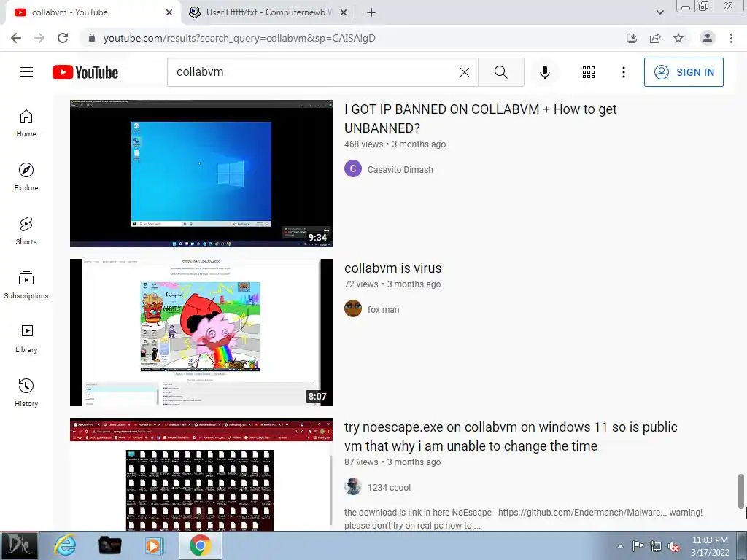
Task: Clear the search box with the X
Action: pyautogui.click(x=465, y=72)
